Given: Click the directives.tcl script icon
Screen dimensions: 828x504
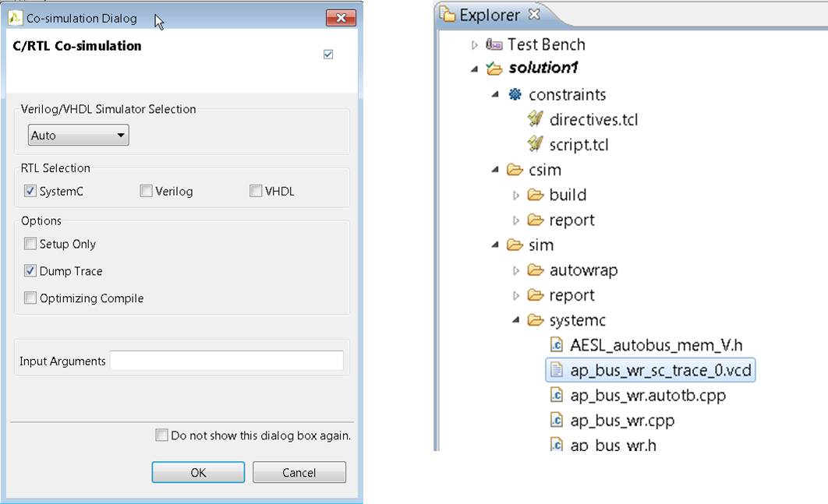Looking at the screenshot, I should [533, 119].
